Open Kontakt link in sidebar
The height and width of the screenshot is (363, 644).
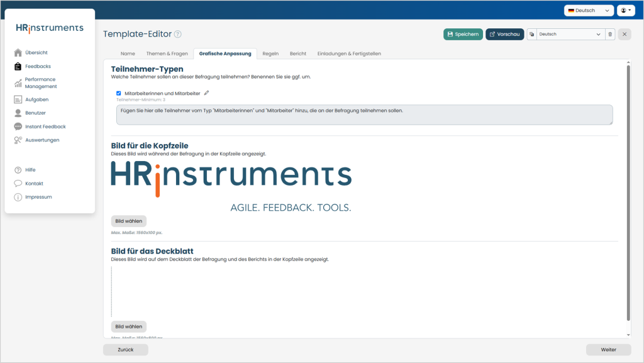click(x=34, y=184)
